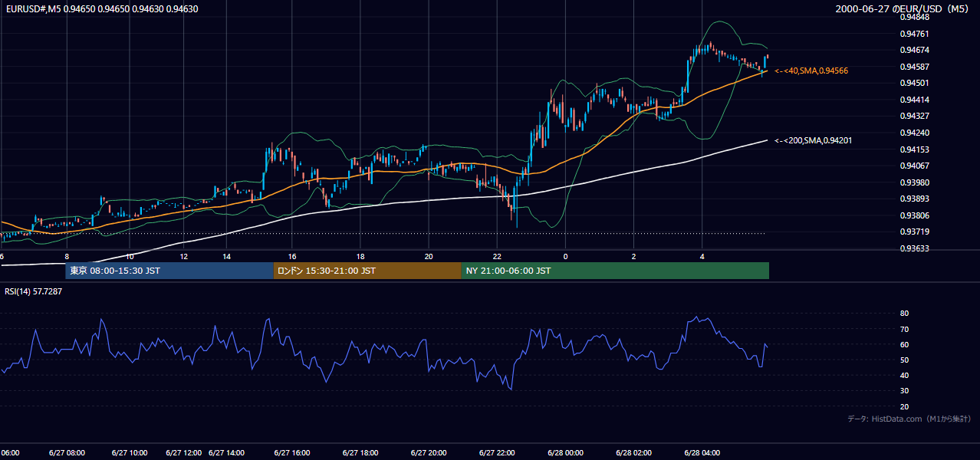980x460 pixels.
Task: Click the 6/27 14:00 bottom time label
Action: click(x=227, y=452)
